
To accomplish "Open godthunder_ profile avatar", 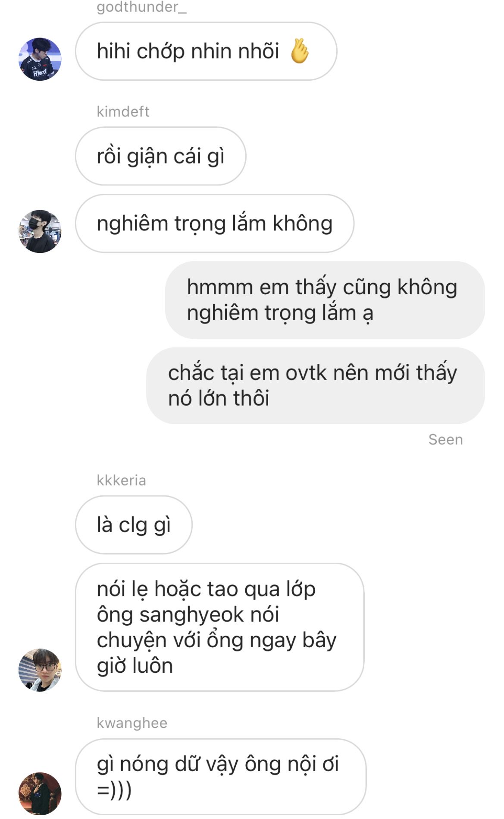I will [40, 59].
